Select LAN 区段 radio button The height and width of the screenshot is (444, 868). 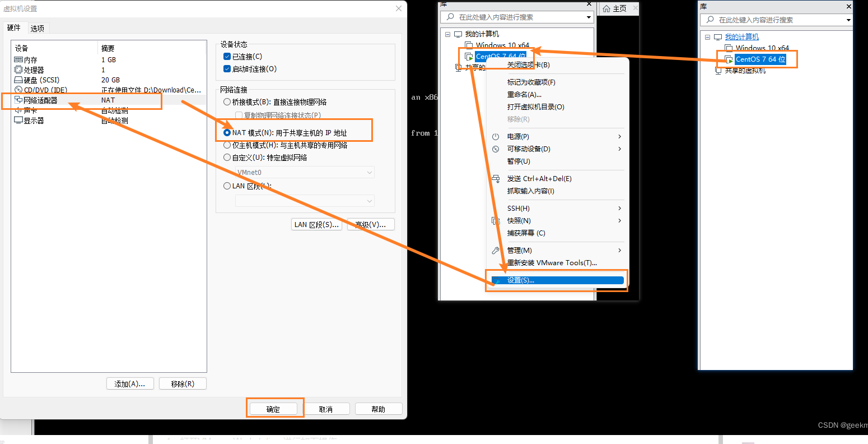point(227,186)
